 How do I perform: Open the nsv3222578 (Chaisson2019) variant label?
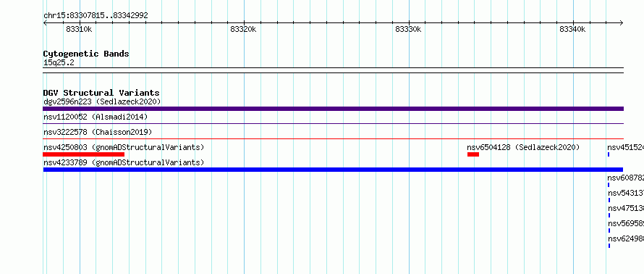pos(98,133)
